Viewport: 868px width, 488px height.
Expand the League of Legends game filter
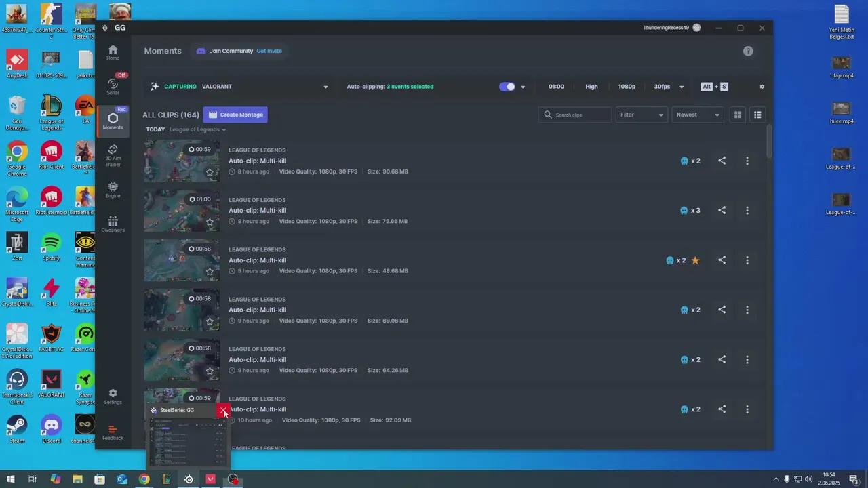coord(197,129)
